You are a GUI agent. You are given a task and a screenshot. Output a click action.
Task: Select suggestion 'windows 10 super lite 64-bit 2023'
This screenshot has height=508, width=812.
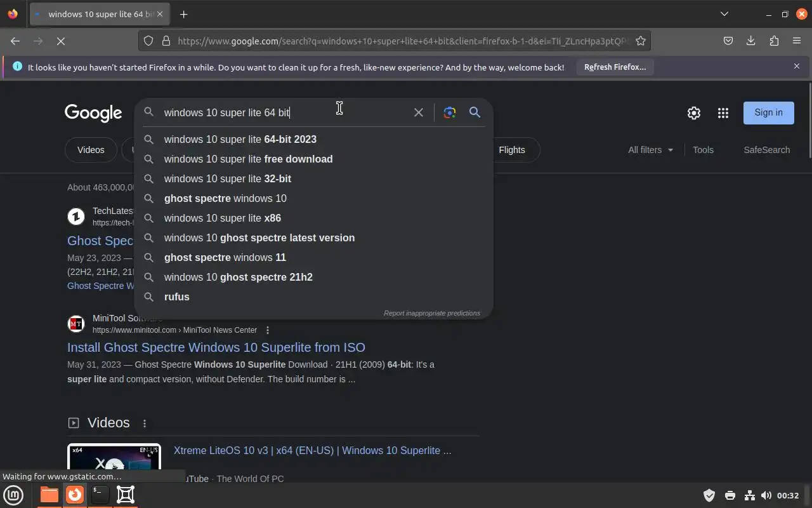coord(313,139)
